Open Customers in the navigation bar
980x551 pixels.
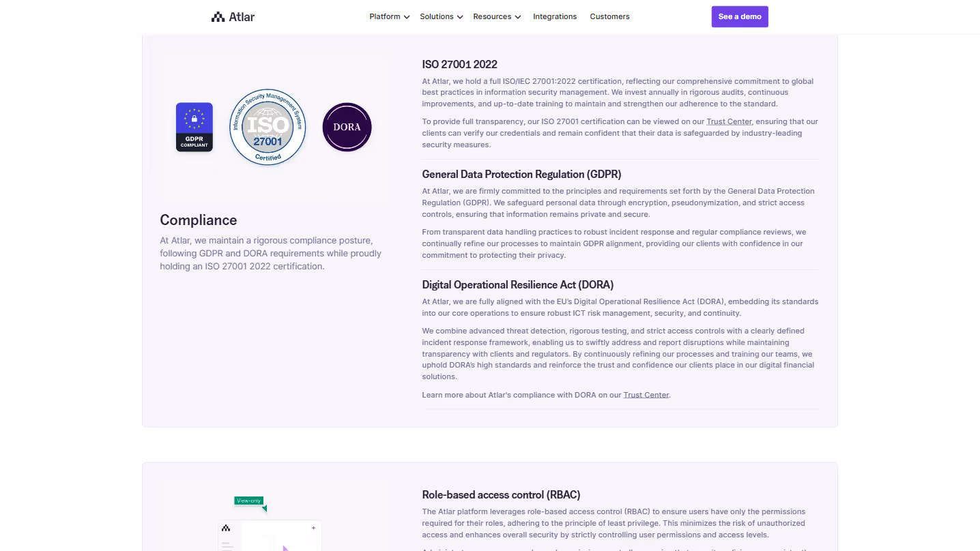click(x=609, y=16)
